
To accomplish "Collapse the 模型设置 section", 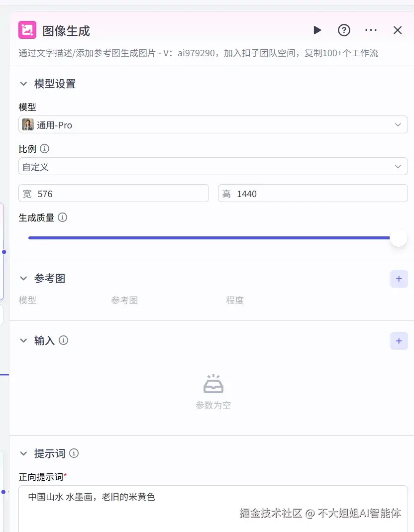I will [23, 84].
